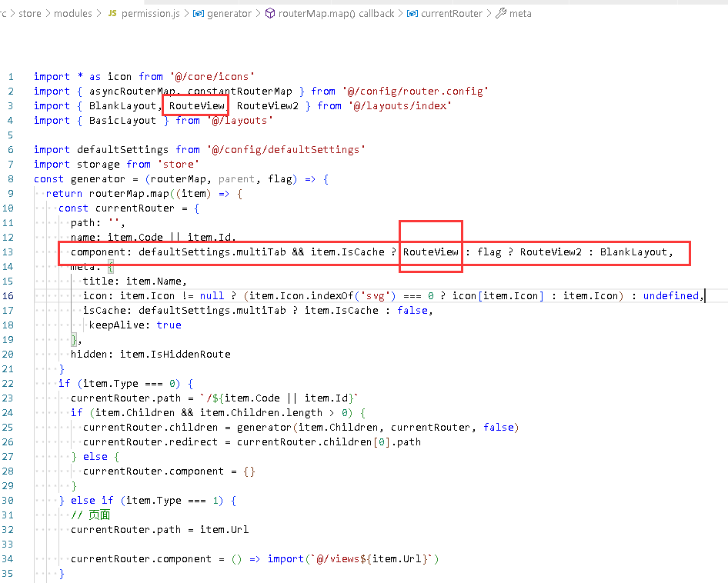
Task: Click the JS file icon in breadcrumb
Action: click(x=112, y=14)
